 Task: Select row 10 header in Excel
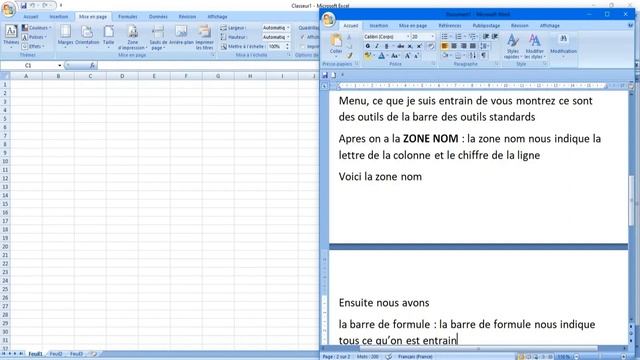point(5,161)
